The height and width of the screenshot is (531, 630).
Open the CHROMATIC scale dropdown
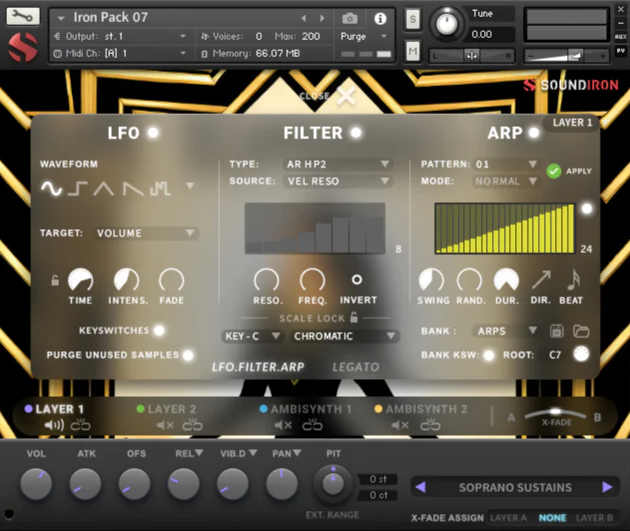point(345,336)
